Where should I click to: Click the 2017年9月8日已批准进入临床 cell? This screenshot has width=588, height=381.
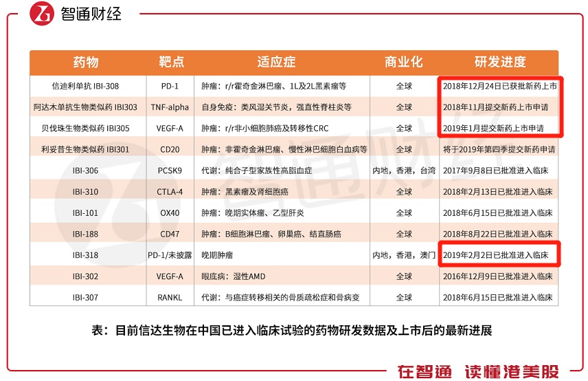[x=496, y=171]
